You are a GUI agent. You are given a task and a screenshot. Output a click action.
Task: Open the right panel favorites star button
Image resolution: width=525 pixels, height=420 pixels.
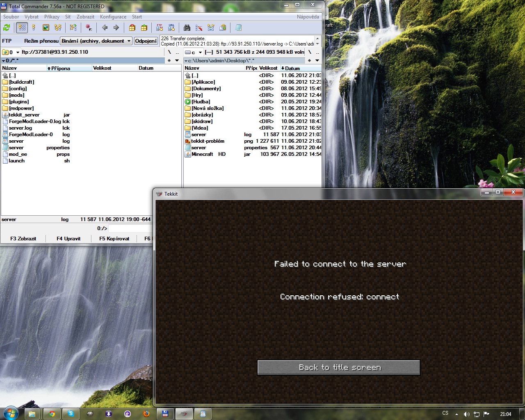pos(309,61)
